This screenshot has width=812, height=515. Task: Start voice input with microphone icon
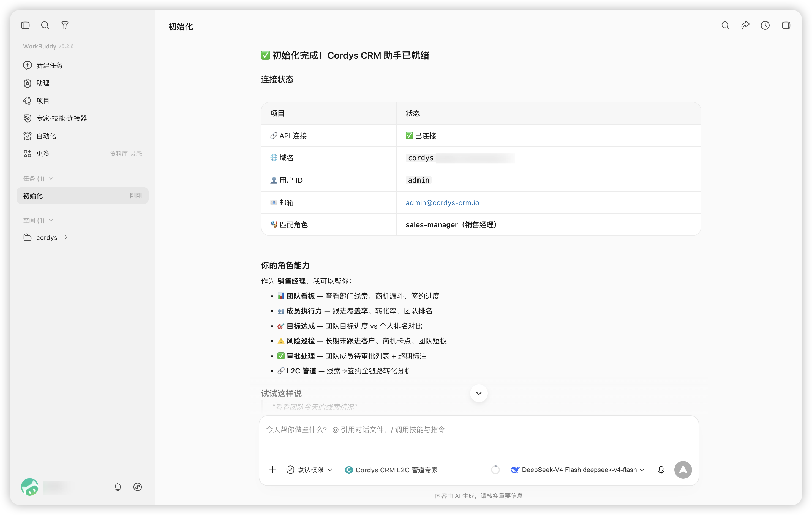[x=661, y=470]
